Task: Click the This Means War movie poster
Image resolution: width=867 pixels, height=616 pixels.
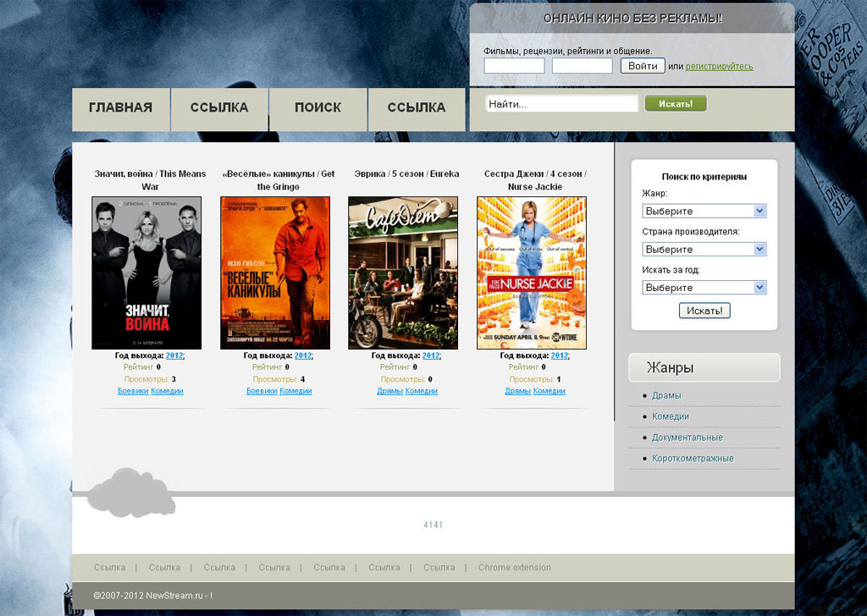Action: click(x=146, y=272)
